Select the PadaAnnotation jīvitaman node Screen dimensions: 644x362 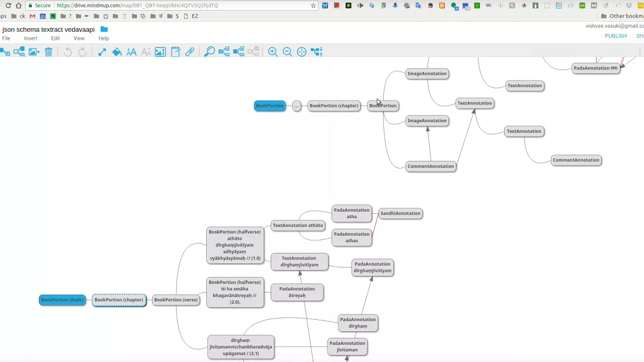pyautogui.click(x=347, y=346)
